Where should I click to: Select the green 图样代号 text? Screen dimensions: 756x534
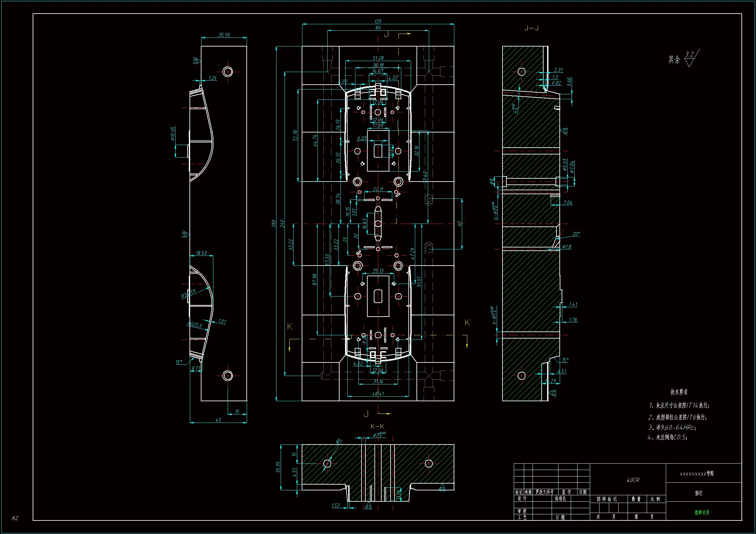pyautogui.click(x=702, y=512)
